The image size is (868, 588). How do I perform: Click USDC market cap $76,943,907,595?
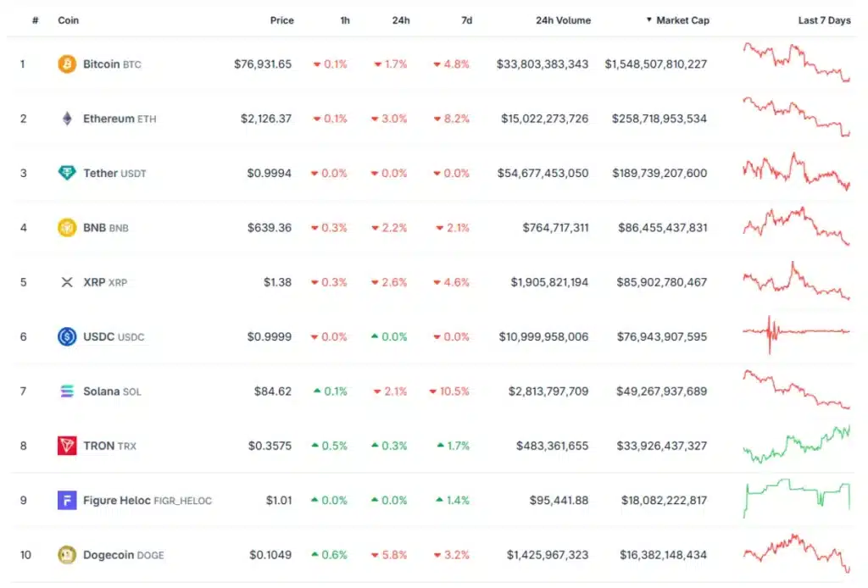(x=661, y=336)
